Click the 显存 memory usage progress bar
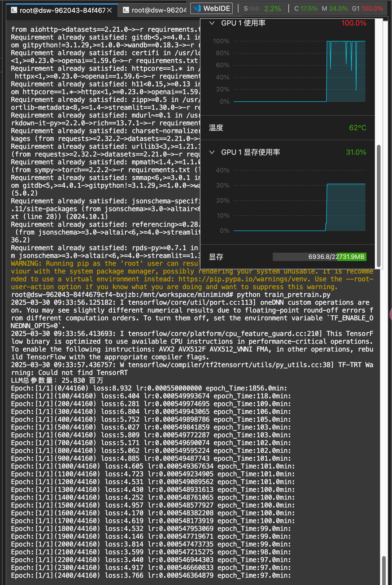Viewport: 392px width, 585px height. 319,257
